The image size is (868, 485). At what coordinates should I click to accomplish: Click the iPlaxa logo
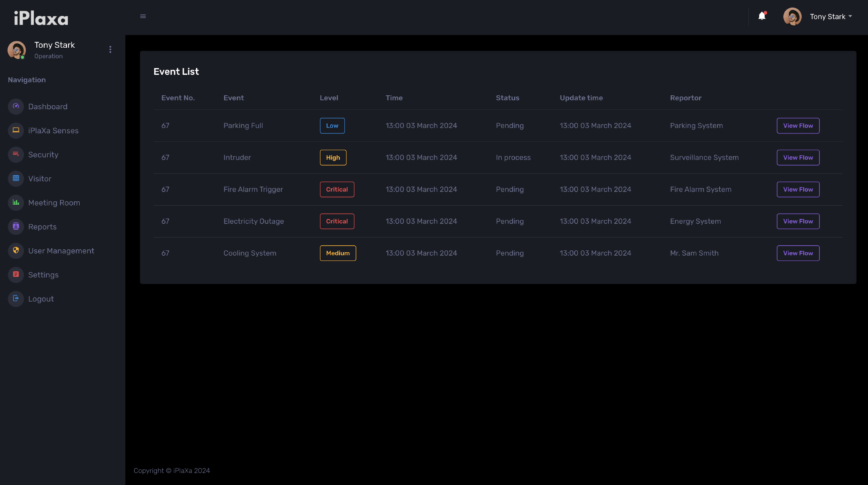(x=41, y=18)
